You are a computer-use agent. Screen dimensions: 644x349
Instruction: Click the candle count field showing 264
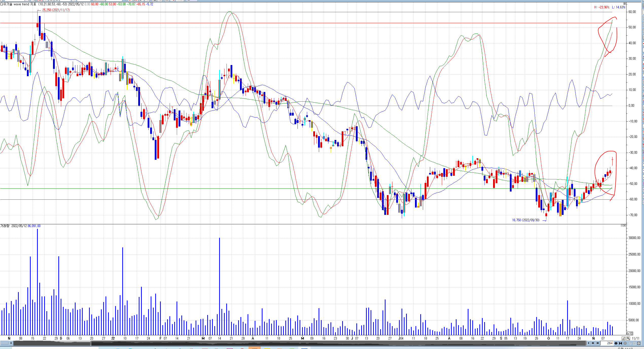[607, 343]
